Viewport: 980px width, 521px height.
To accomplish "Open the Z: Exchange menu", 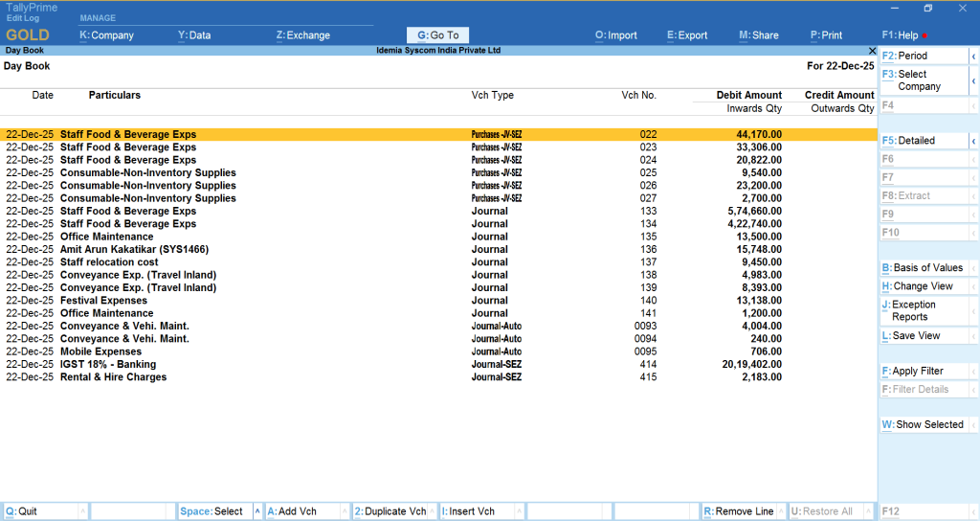I will [302, 35].
